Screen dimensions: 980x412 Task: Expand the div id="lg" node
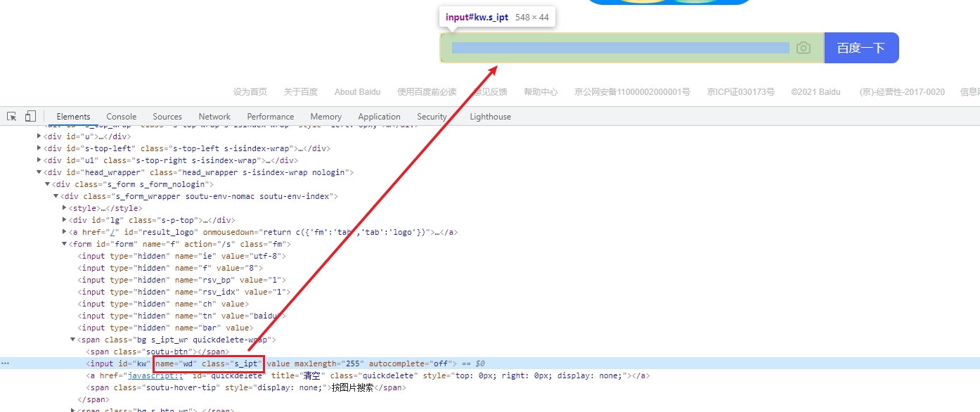click(x=65, y=220)
